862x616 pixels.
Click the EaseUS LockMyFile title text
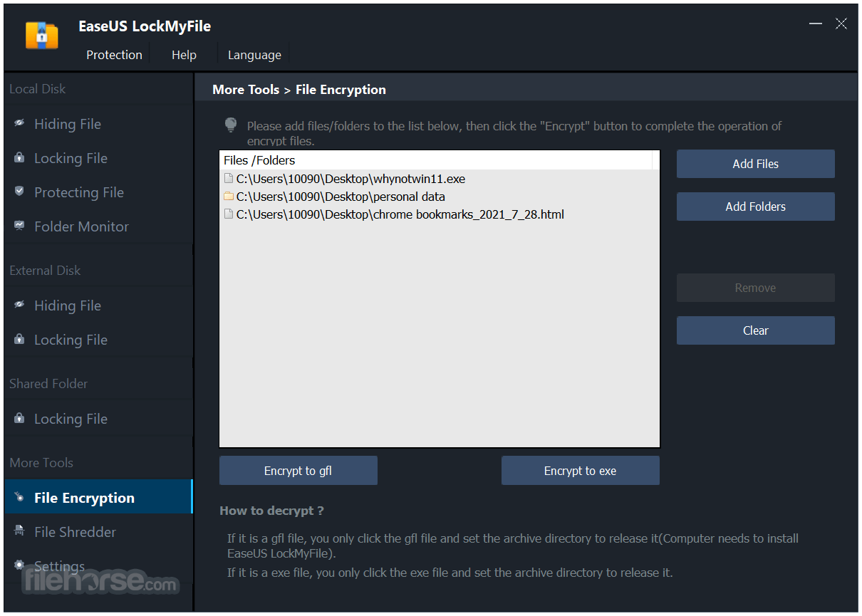tap(145, 26)
